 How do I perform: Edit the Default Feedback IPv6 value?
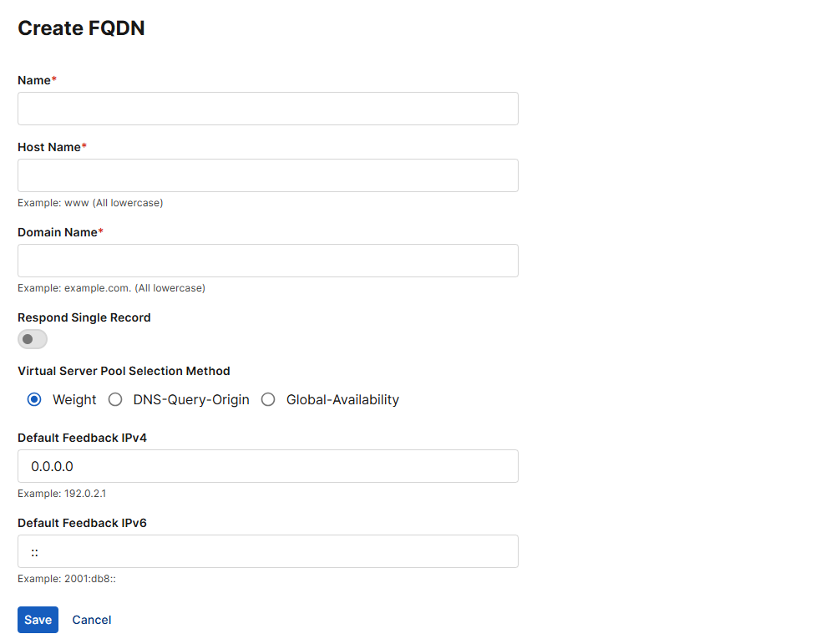pos(267,551)
